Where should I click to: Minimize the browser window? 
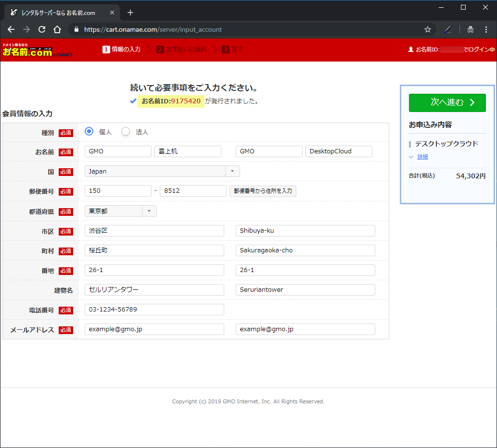click(441, 7)
